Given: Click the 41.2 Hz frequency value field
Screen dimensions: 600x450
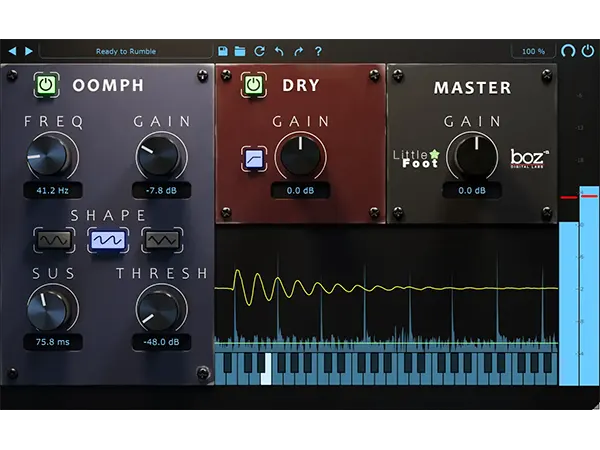Looking at the screenshot, I should pyautogui.click(x=52, y=189).
